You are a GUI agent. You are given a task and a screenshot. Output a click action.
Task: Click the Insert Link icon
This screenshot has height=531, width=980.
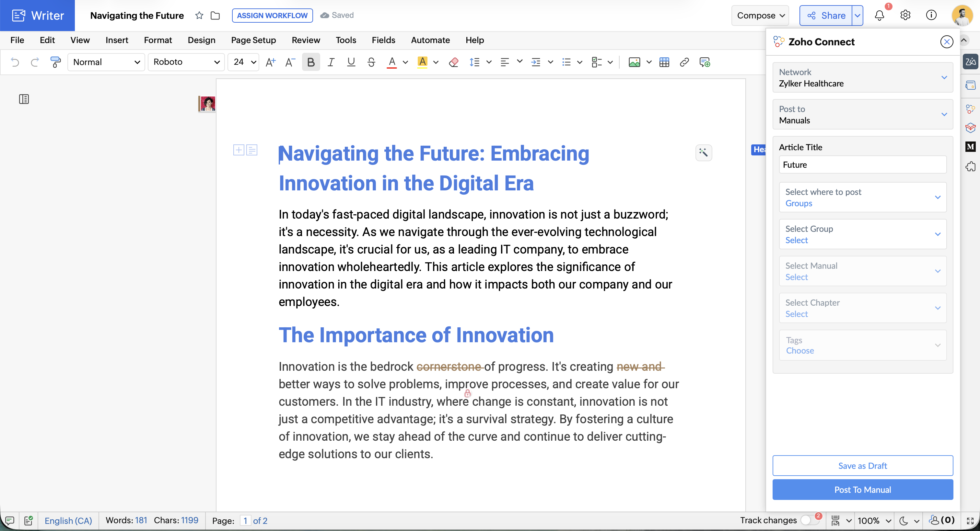point(684,62)
